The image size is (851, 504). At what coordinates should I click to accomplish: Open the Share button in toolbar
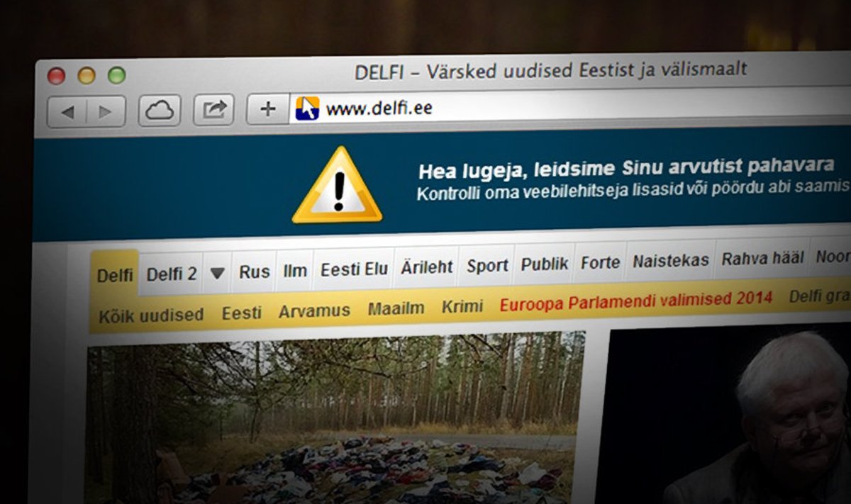213,109
